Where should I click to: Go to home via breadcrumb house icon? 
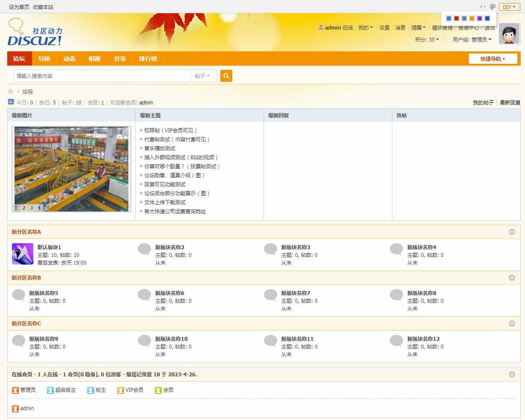click(x=11, y=92)
